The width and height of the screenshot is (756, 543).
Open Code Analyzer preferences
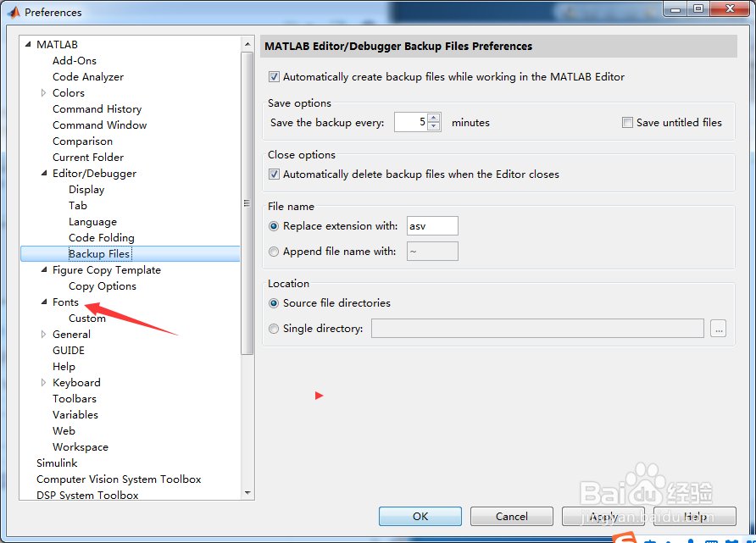coord(88,76)
